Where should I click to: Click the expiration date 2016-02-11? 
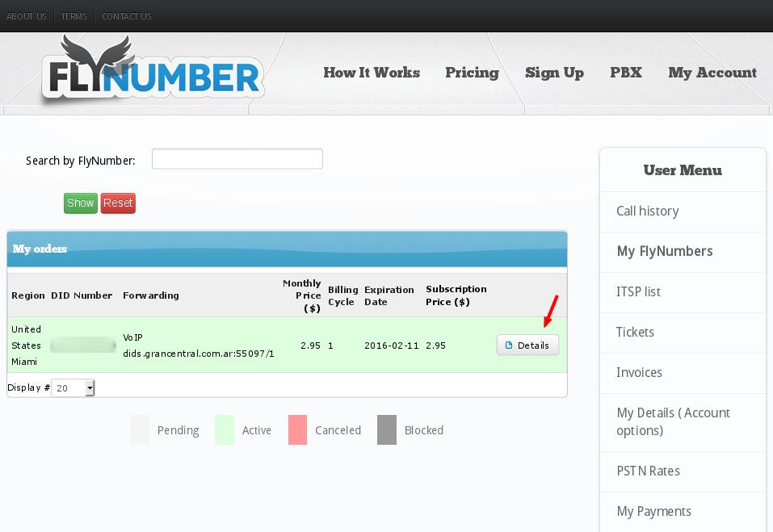pos(392,346)
